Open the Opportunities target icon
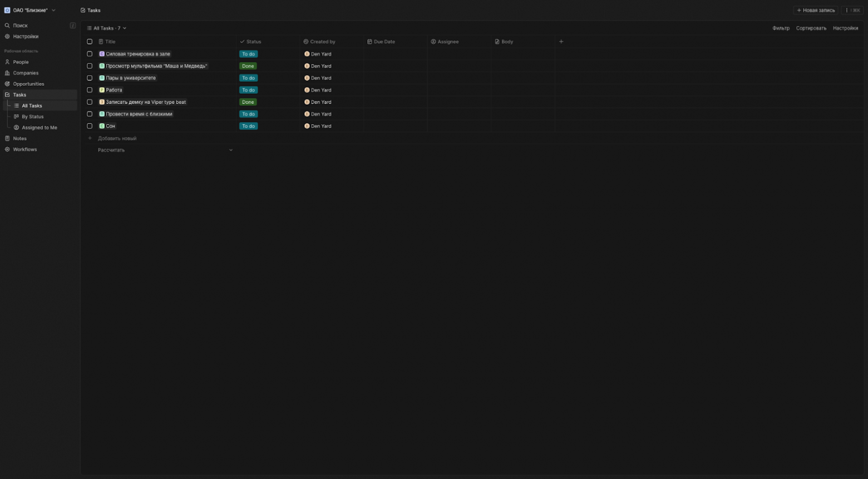The image size is (868, 479). click(7, 84)
